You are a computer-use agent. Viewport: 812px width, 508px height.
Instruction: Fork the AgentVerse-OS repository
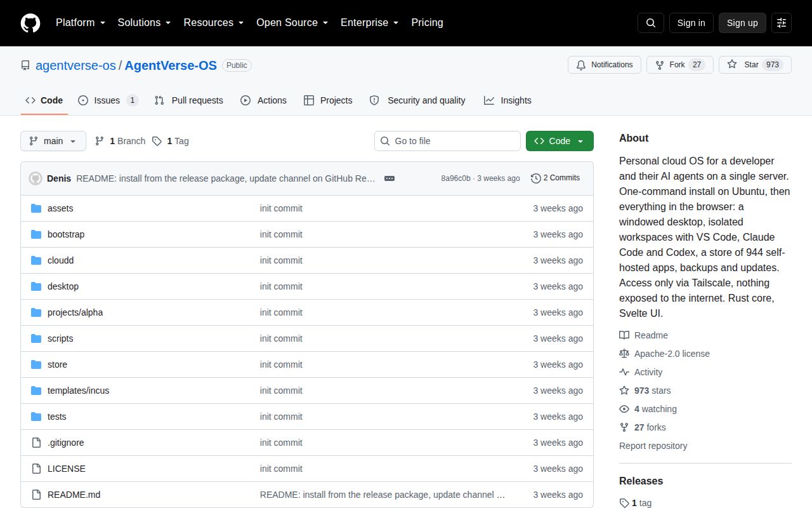(x=680, y=65)
